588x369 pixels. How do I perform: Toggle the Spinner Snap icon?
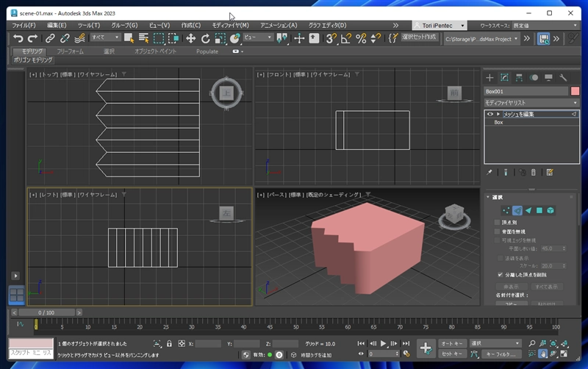pos(376,38)
